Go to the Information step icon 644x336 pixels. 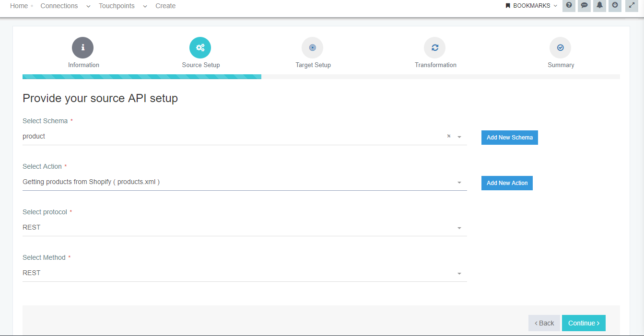(x=82, y=48)
